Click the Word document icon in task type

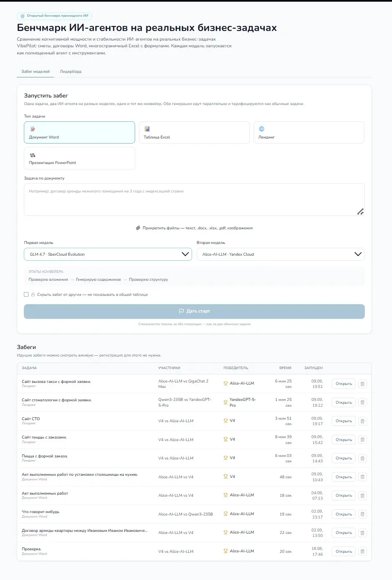[32, 129]
